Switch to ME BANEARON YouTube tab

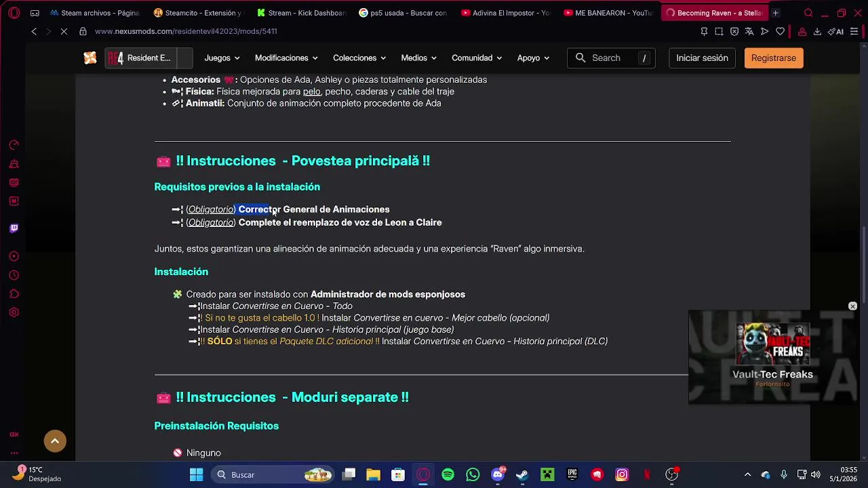[x=608, y=13]
